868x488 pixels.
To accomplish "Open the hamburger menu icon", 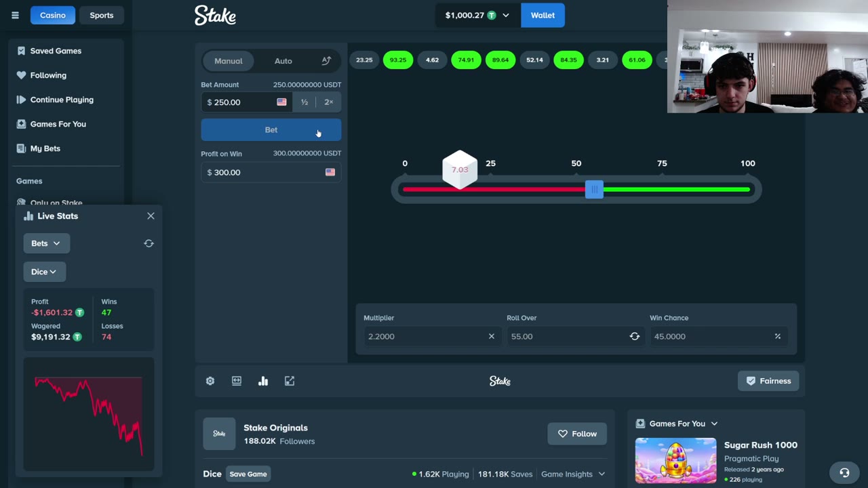I will pos(15,15).
